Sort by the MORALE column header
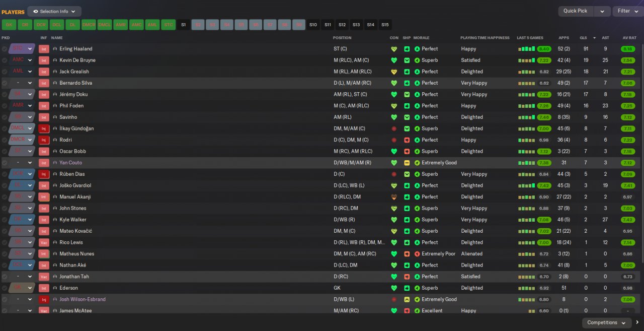Screen dimensions: 644x331 pos(422,38)
